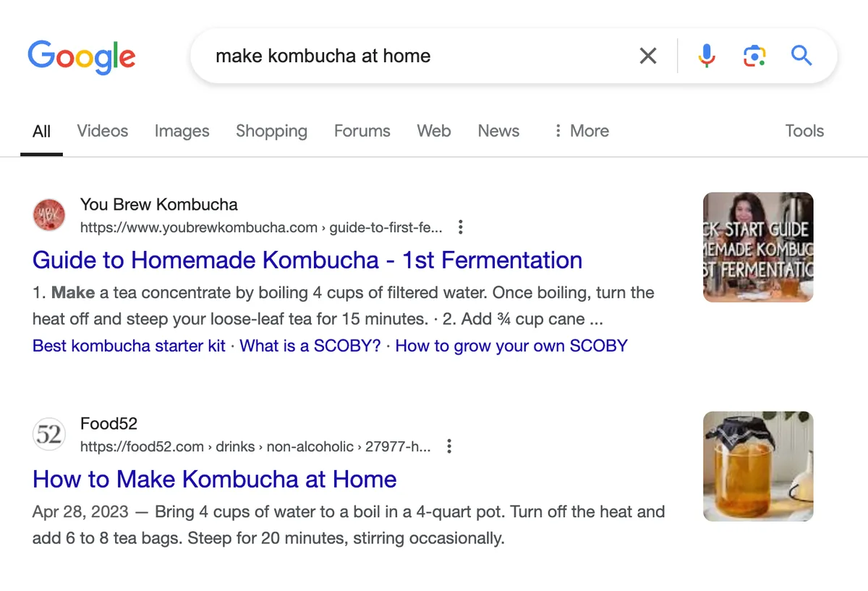Screen dimensions: 868x591
Task: Click the kombucha jar thumbnail image
Action: point(758,467)
